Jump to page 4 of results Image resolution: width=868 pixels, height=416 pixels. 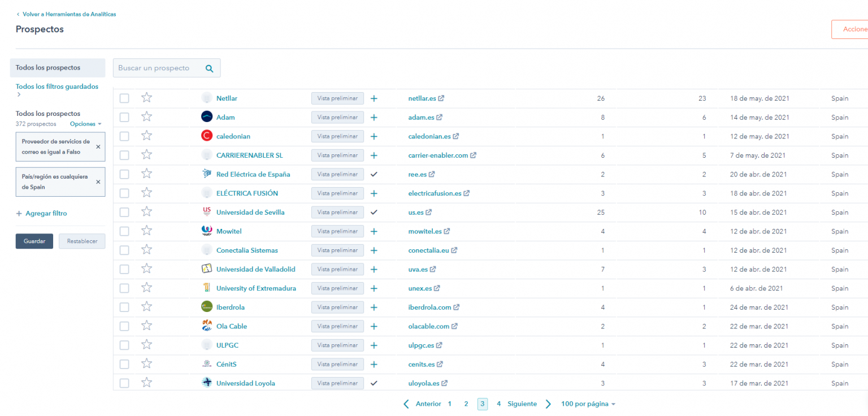(498, 404)
